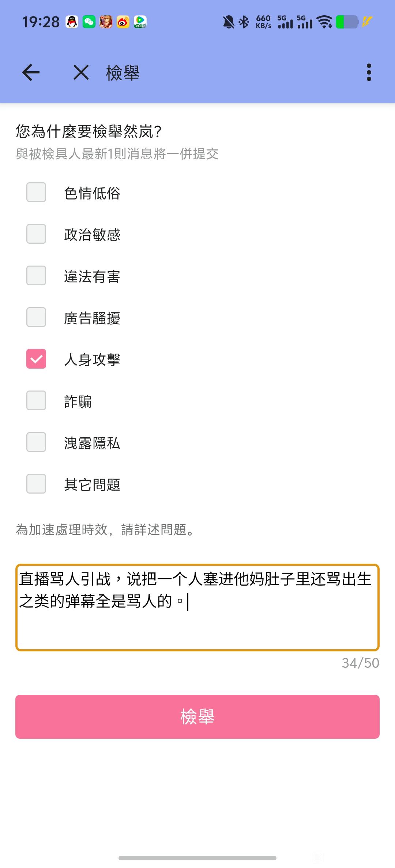The image size is (395, 868).
Task: Select the 違法有害 checkbox
Action: point(36,276)
